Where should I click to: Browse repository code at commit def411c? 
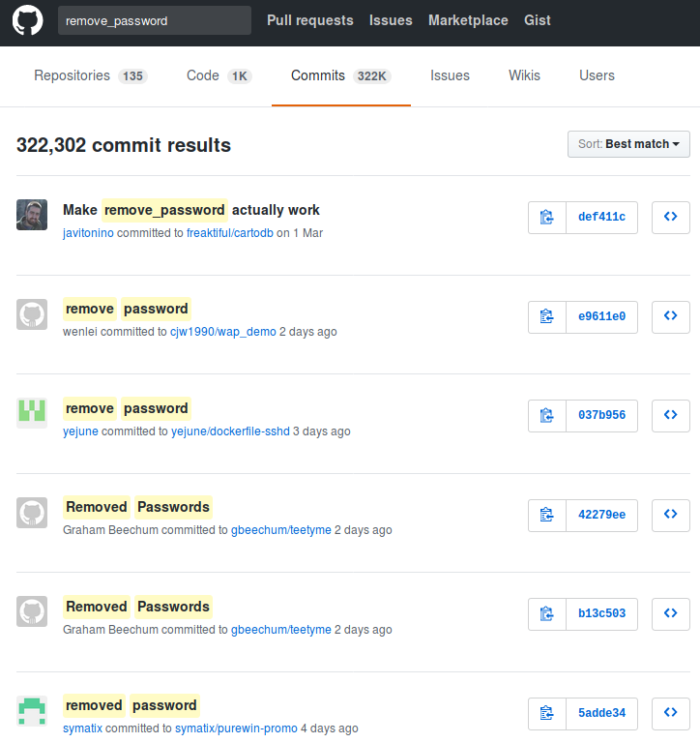pyautogui.click(x=670, y=218)
